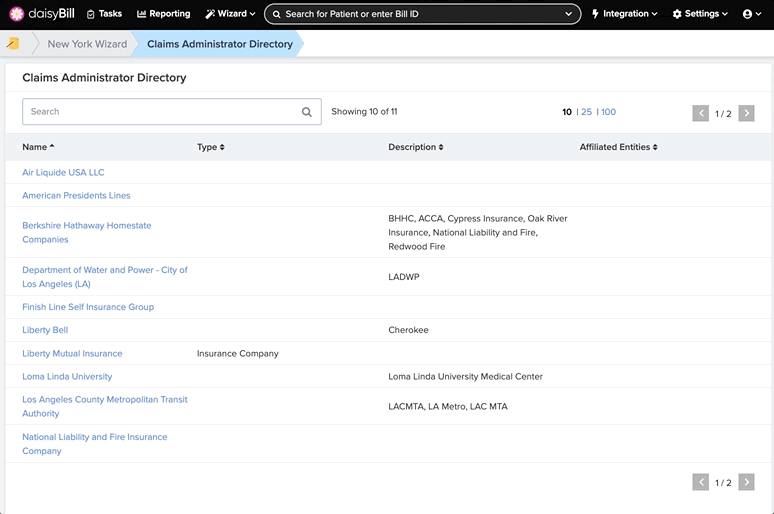Click the yellow tag icon in breadcrumb

pyautogui.click(x=13, y=43)
